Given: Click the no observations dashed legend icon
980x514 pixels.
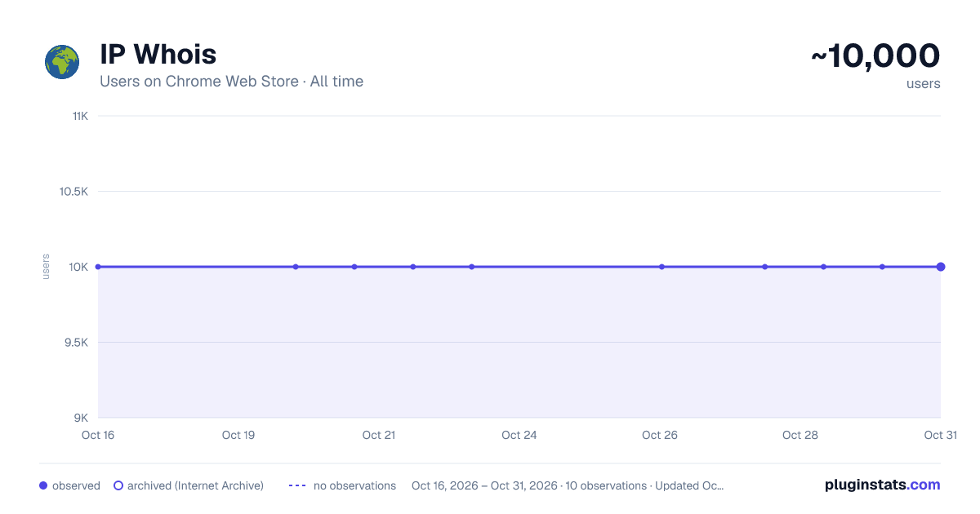Looking at the screenshot, I should point(297,485).
